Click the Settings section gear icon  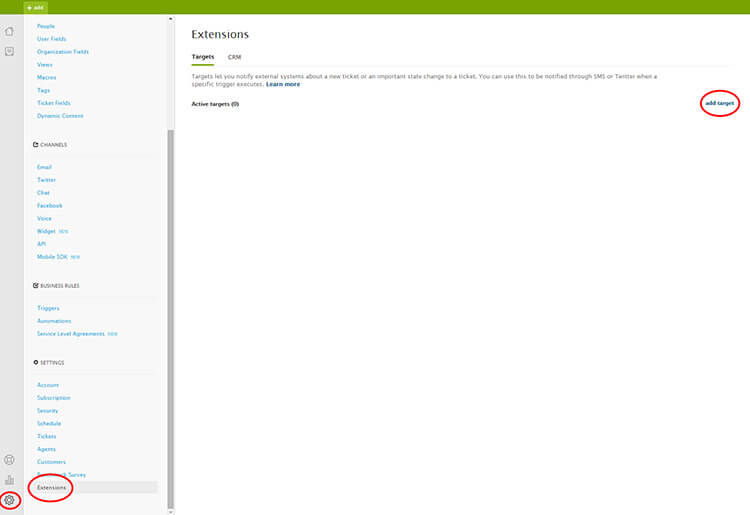35,362
